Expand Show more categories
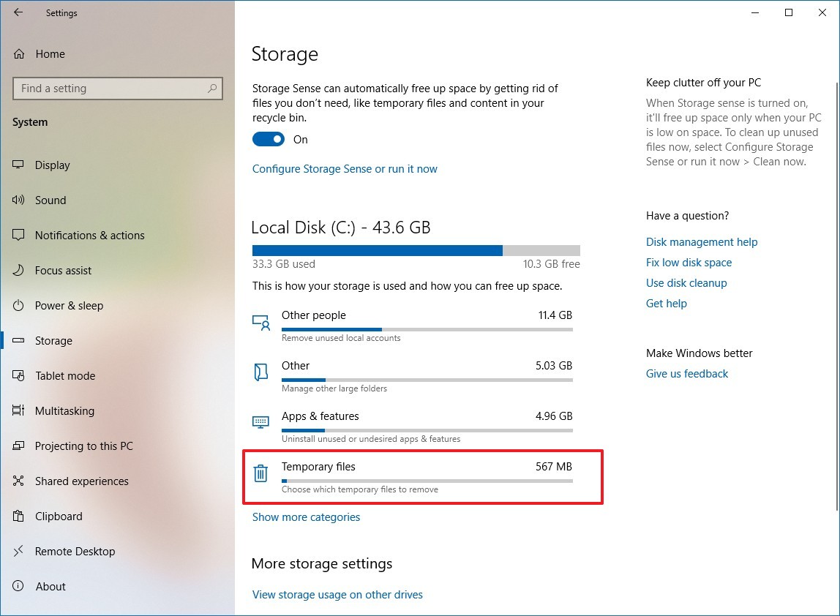This screenshot has width=840, height=616. tap(306, 517)
